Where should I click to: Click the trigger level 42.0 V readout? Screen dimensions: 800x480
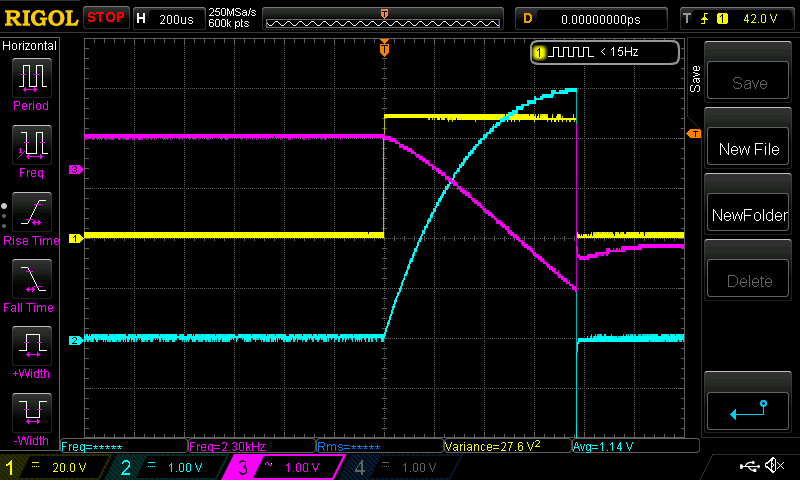point(760,19)
